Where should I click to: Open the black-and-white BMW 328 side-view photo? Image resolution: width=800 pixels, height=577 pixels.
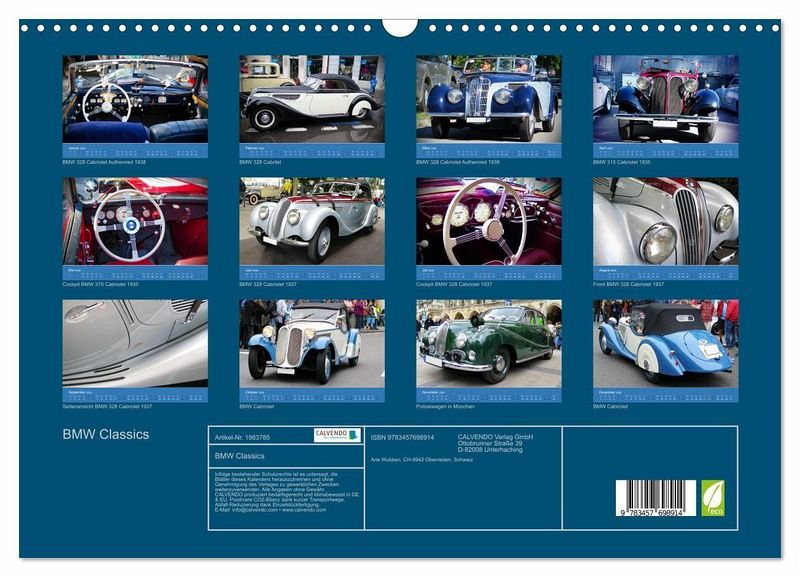coord(312,99)
